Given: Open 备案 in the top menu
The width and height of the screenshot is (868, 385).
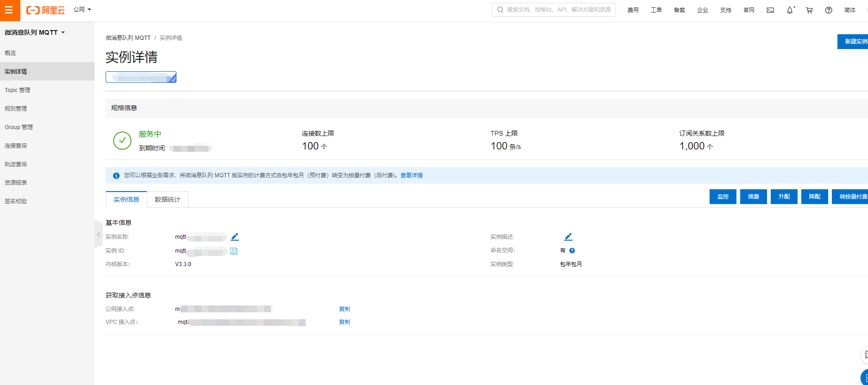Looking at the screenshot, I should click(x=679, y=10).
